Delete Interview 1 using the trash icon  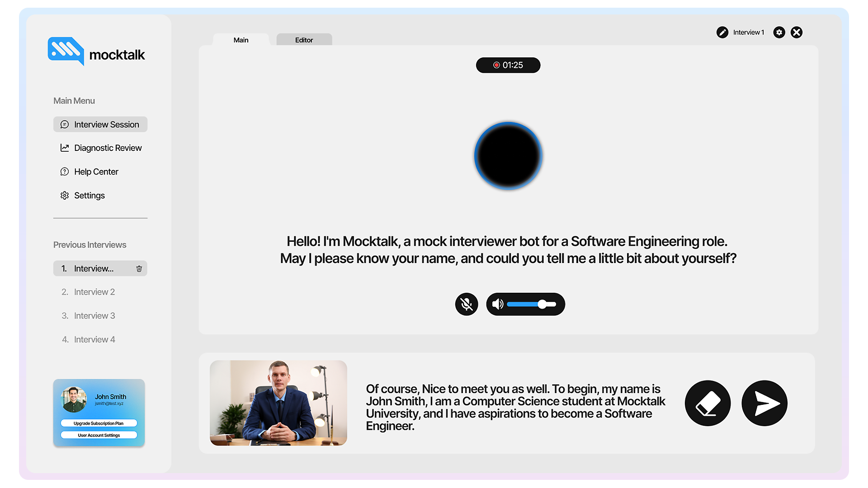(x=139, y=268)
